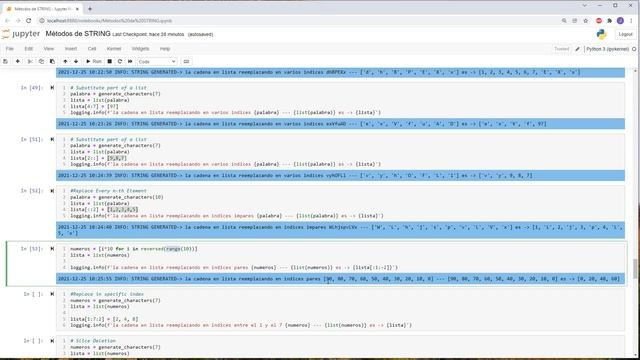Open the red adblock extension icon
The width and height of the screenshot is (640, 360).
point(599,20)
